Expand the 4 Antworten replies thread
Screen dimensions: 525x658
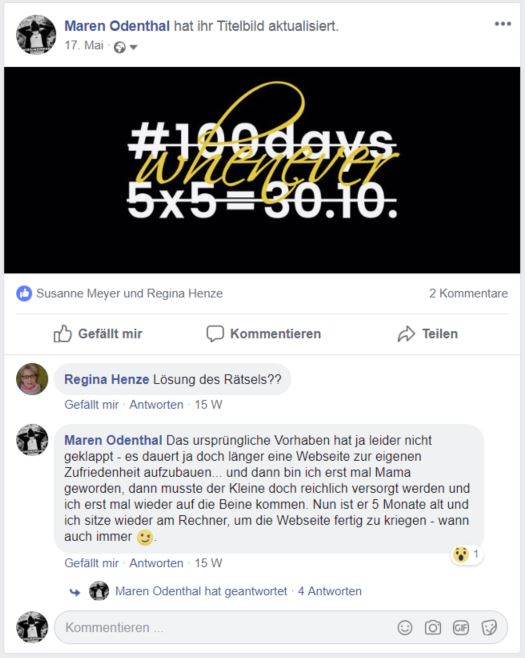click(x=329, y=591)
